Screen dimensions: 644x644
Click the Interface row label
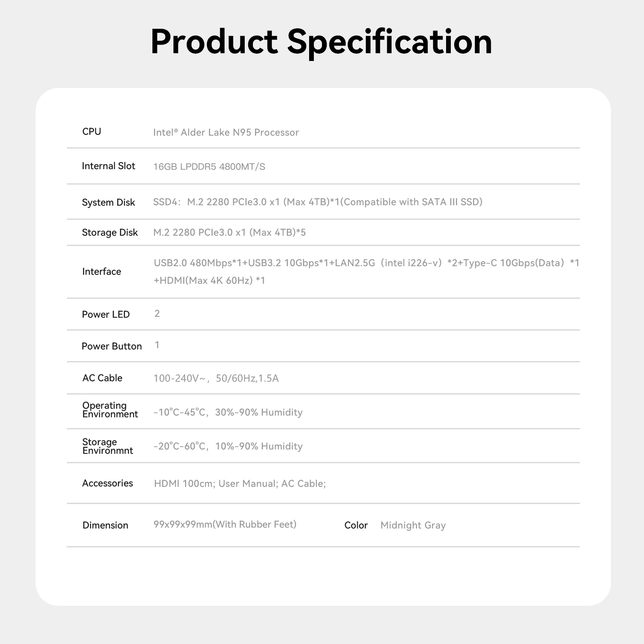click(102, 271)
